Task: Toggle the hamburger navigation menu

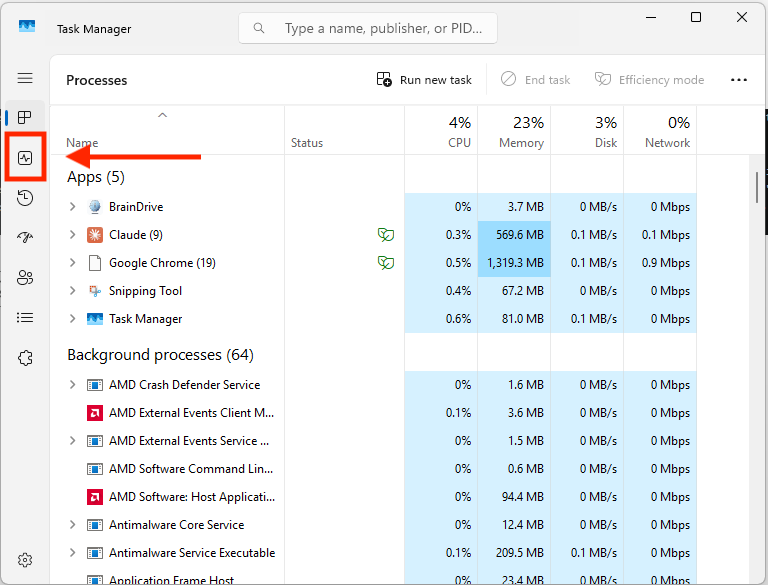Action: tap(25, 78)
